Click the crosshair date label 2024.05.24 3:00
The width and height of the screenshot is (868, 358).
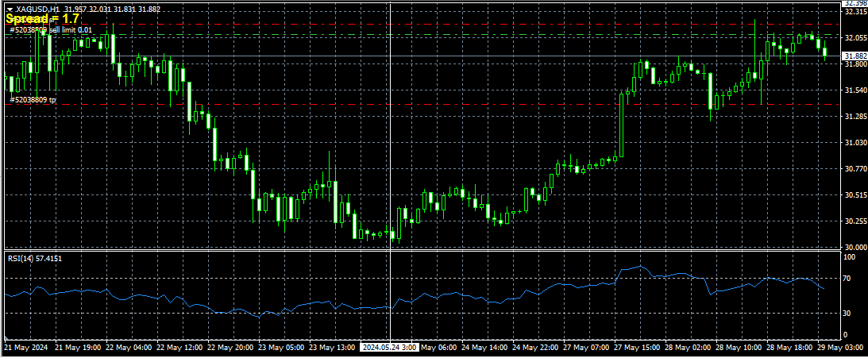click(x=388, y=348)
